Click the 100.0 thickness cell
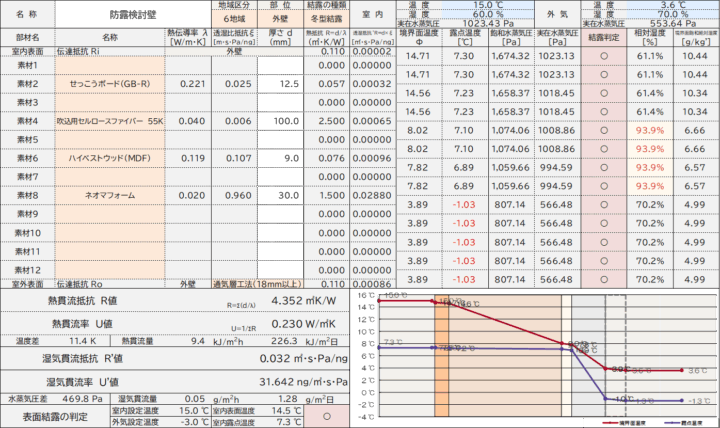The height and width of the screenshot is (428, 720). click(281, 121)
